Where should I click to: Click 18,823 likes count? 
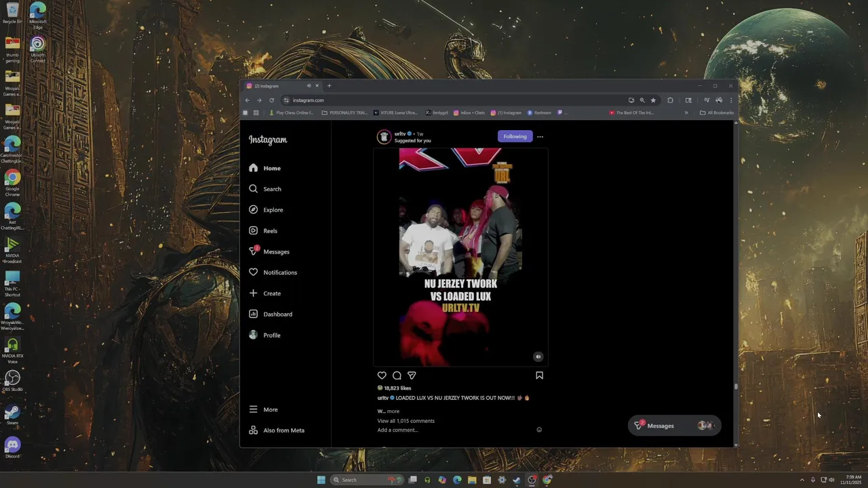(397, 388)
